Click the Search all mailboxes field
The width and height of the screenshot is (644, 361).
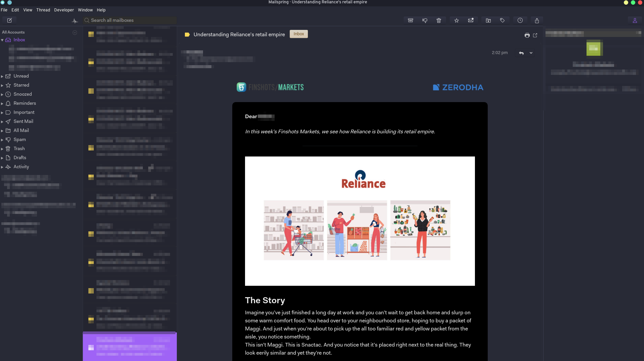tap(129, 20)
